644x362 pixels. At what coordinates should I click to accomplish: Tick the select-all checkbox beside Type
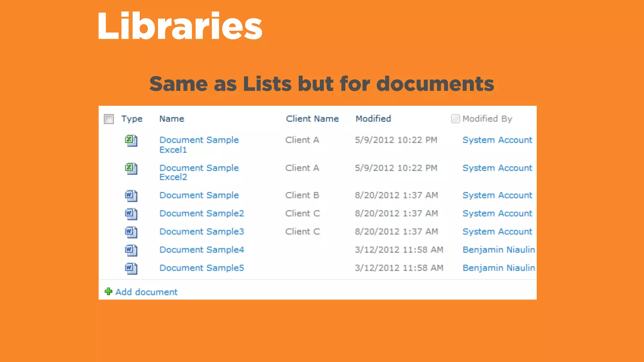coord(109,119)
